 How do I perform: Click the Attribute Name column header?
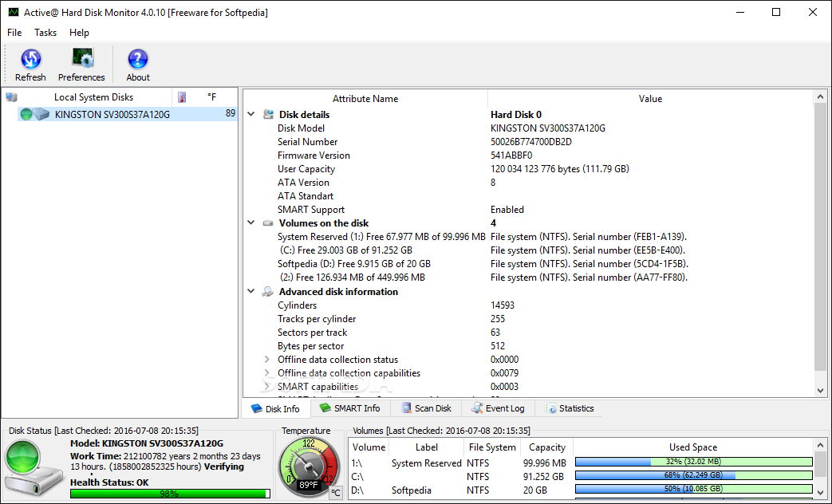pos(365,99)
